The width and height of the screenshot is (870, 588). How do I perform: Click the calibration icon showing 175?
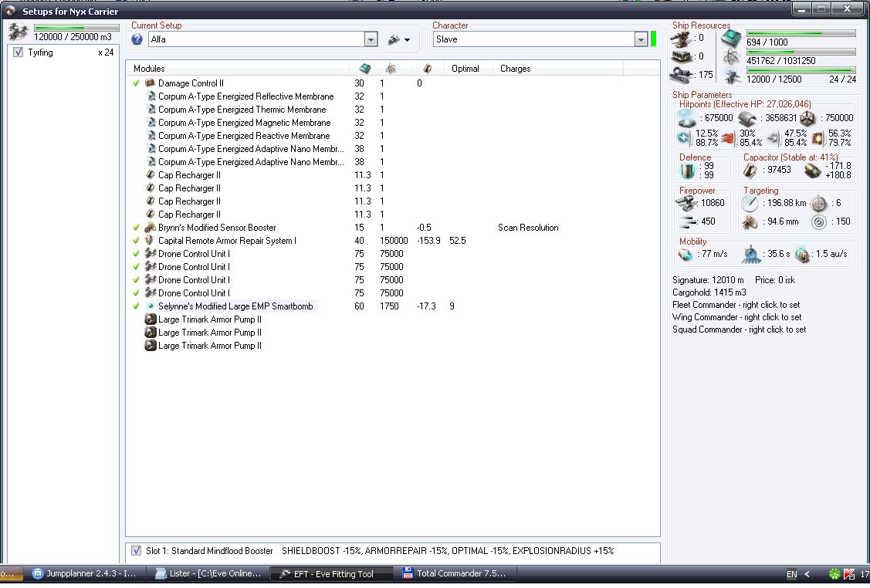click(x=682, y=75)
